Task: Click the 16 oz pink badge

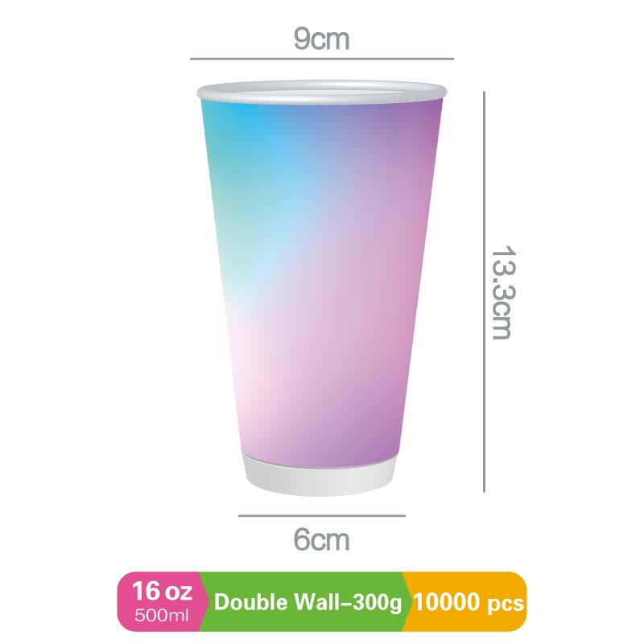Action: 163,601
